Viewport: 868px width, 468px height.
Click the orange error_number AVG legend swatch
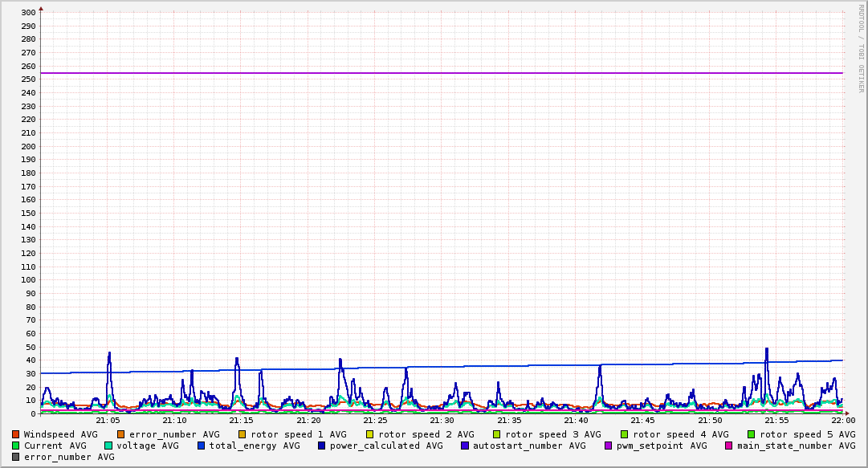[x=121, y=434]
